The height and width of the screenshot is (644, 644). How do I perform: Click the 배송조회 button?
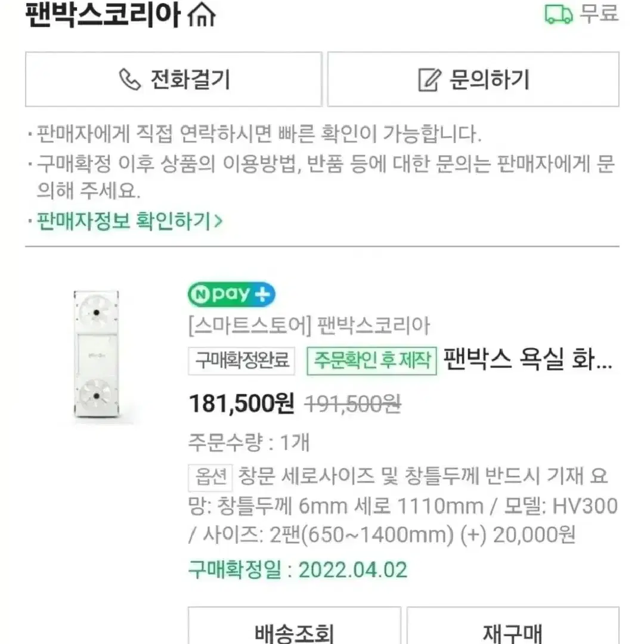point(294,626)
